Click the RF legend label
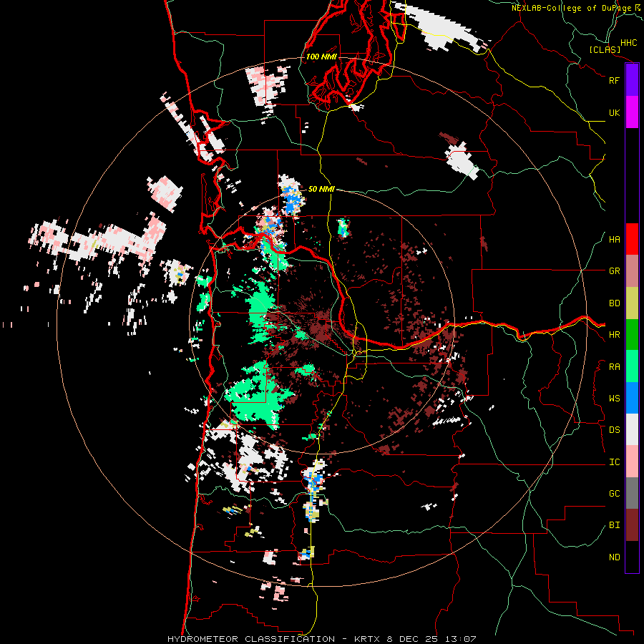The width and height of the screenshot is (644, 644). coord(614,80)
